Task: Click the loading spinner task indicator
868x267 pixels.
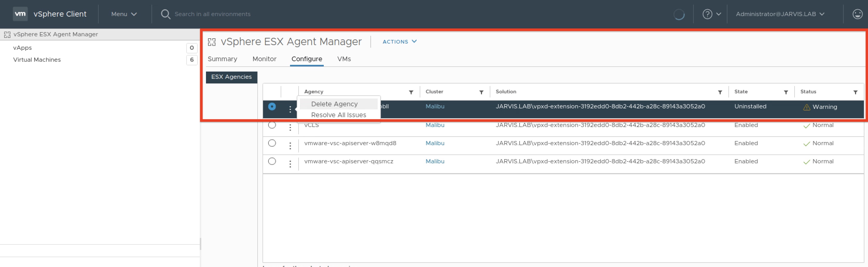Action: pyautogui.click(x=679, y=15)
